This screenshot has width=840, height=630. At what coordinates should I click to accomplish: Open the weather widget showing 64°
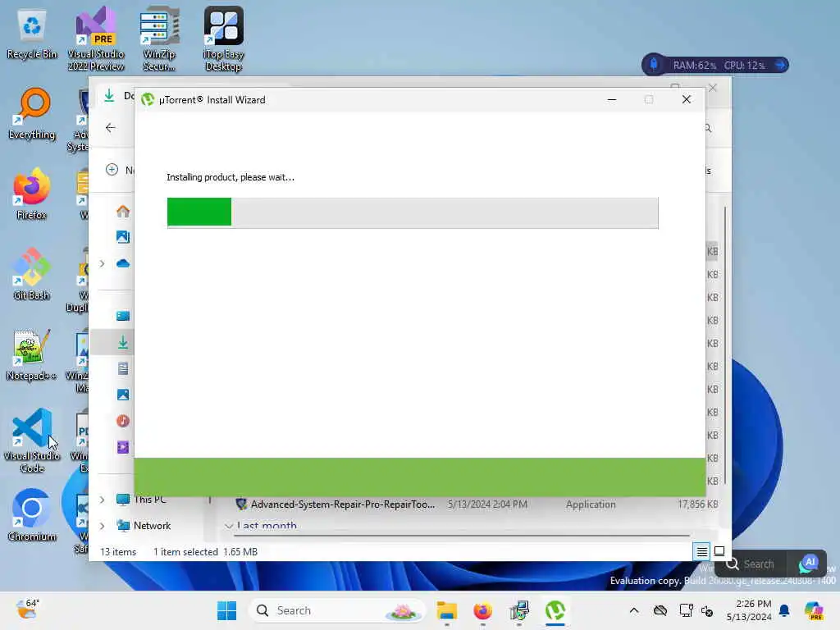coord(27,609)
